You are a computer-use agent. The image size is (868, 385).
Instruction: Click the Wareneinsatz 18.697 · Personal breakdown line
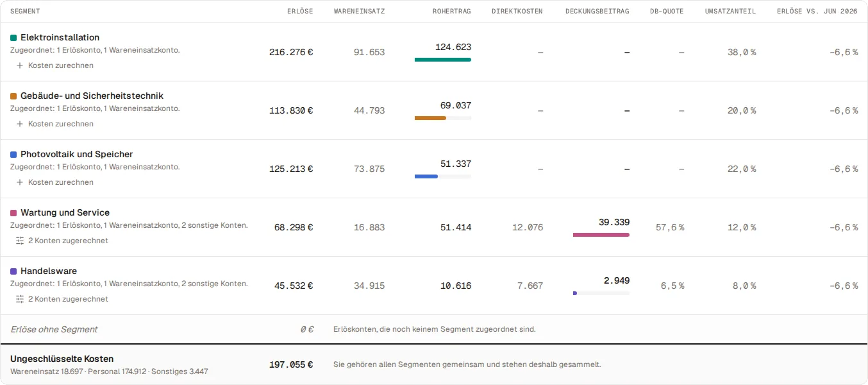click(x=109, y=372)
